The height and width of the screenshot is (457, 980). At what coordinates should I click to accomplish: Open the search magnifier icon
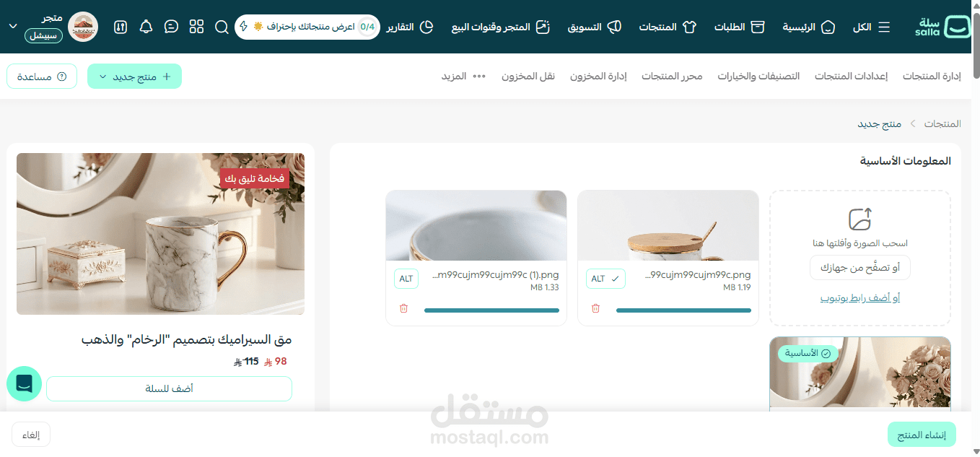coord(222,27)
